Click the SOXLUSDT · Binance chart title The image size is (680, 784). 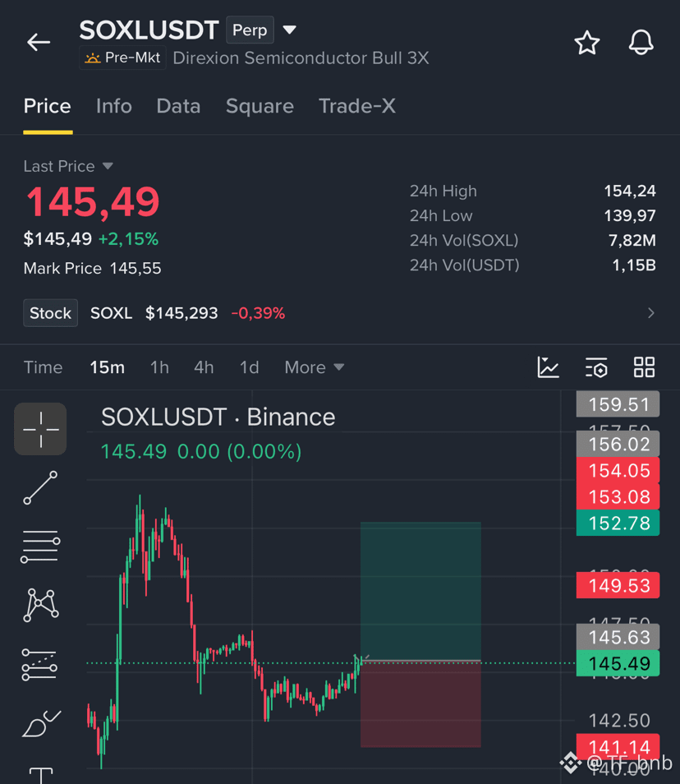tap(218, 417)
